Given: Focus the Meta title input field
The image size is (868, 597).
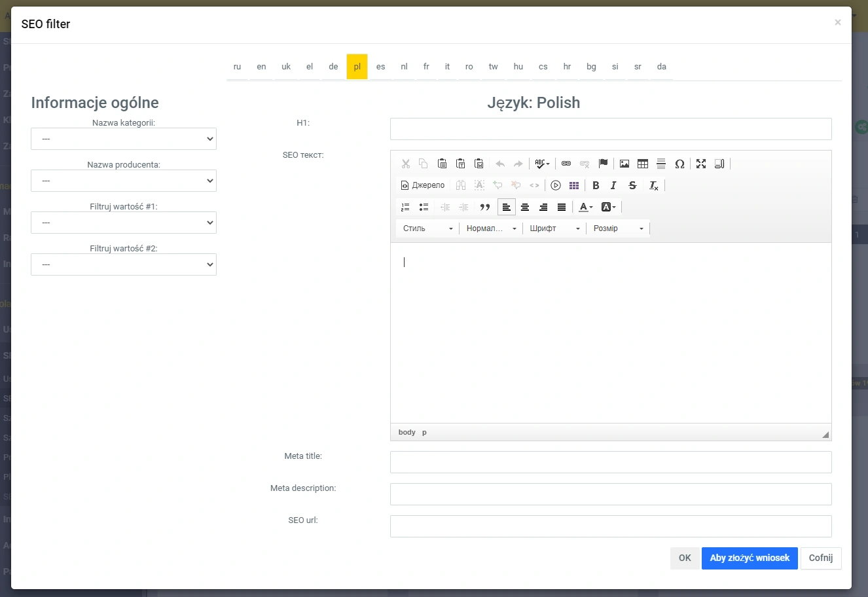Looking at the screenshot, I should point(610,462).
